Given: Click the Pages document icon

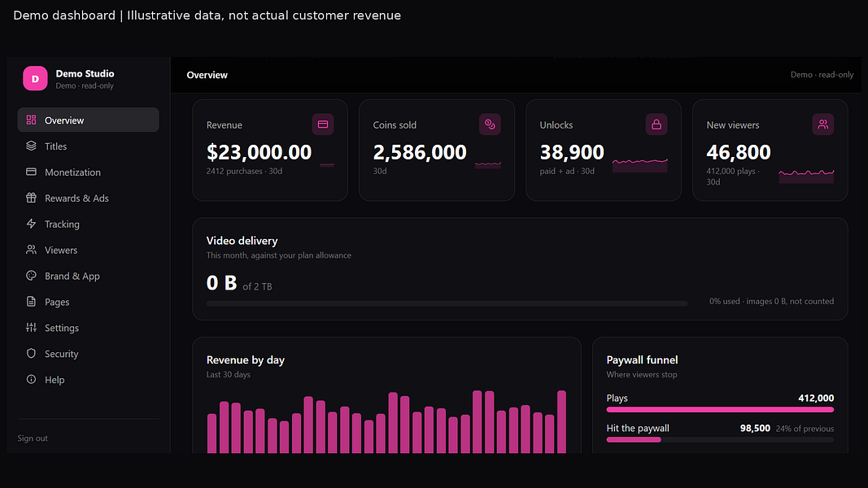Looking at the screenshot, I should pyautogui.click(x=31, y=302).
